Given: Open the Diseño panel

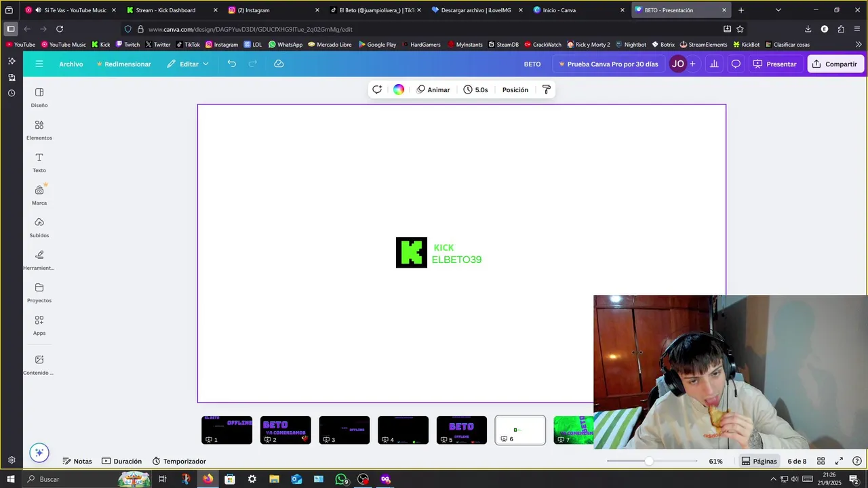Looking at the screenshot, I should pyautogui.click(x=39, y=98).
